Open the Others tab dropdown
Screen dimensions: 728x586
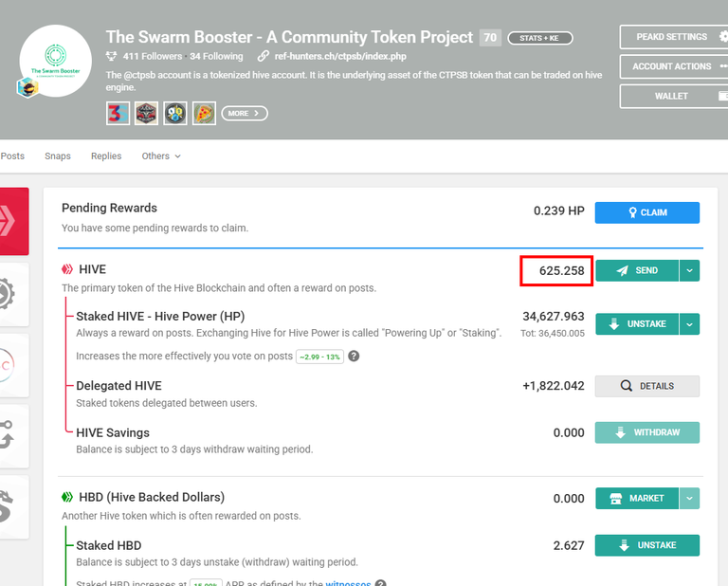point(161,156)
